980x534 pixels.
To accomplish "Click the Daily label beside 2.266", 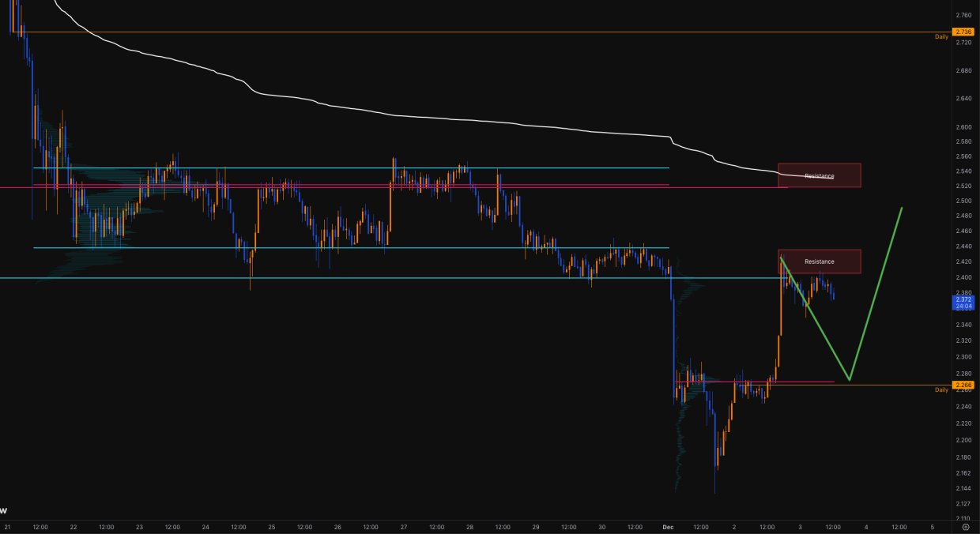I will [941, 390].
